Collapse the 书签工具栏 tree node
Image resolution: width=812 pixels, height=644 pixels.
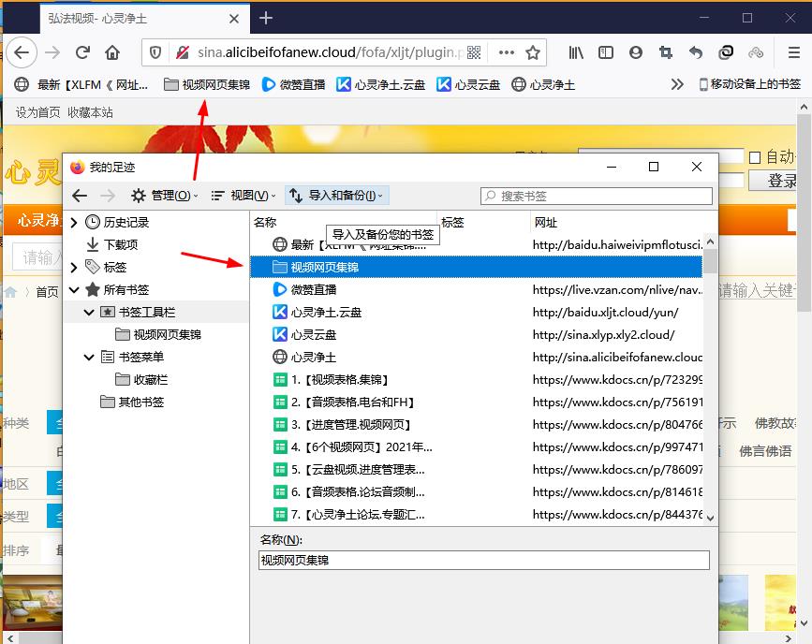[x=89, y=312]
